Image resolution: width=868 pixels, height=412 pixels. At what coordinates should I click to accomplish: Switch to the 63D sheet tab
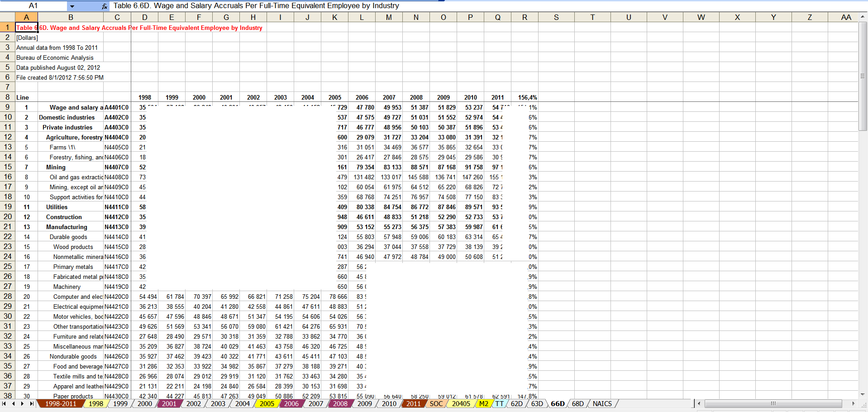point(537,403)
